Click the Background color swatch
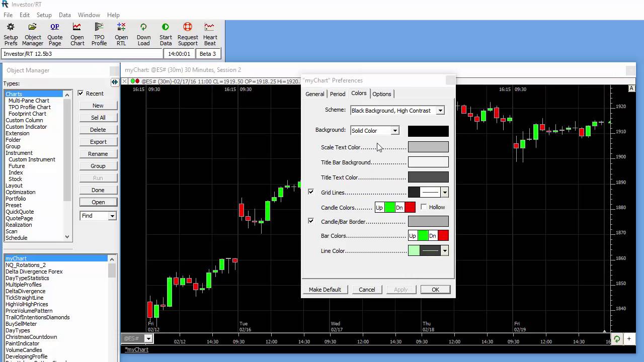This screenshot has height=362, width=644. (428, 131)
